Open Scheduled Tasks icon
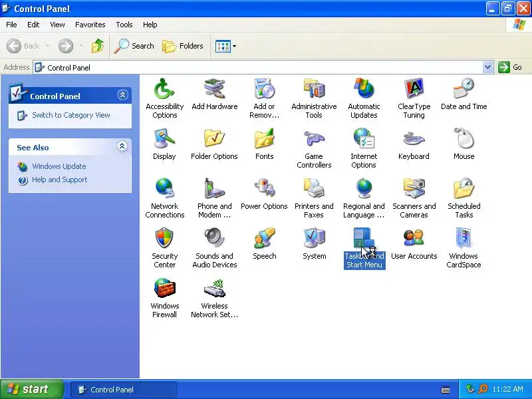The height and width of the screenshot is (399, 532). click(x=464, y=188)
